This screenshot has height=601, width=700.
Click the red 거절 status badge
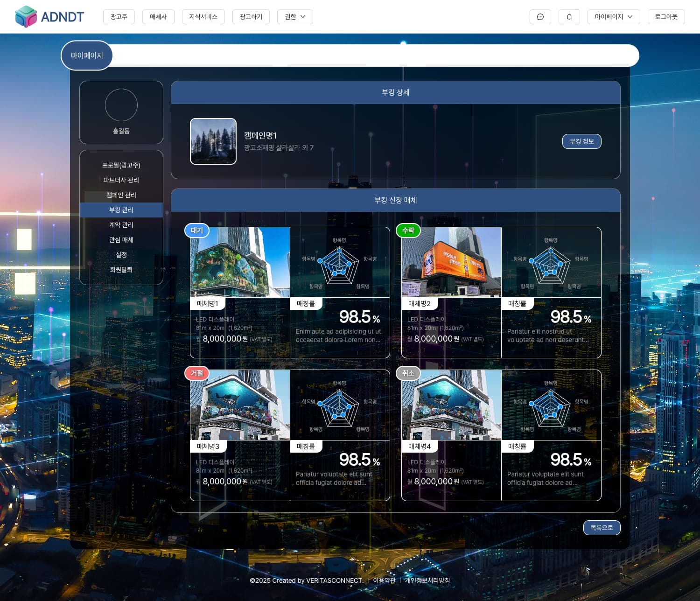coord(197,373)
